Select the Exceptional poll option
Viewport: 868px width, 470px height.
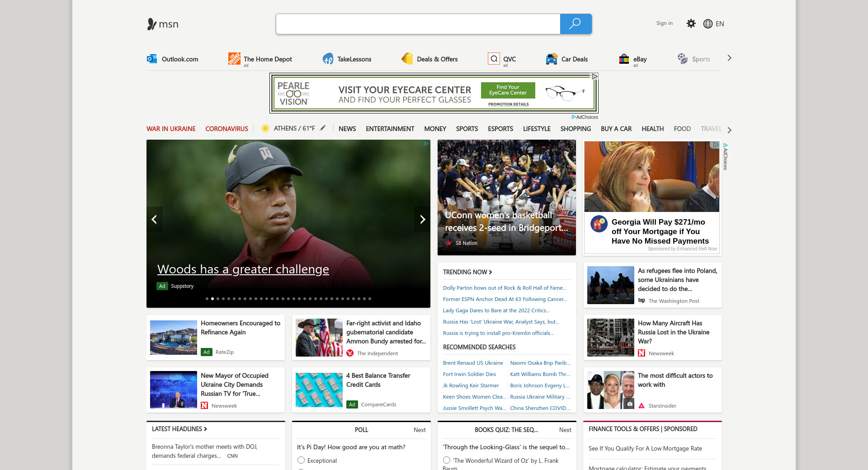click(x=301, y=461)
